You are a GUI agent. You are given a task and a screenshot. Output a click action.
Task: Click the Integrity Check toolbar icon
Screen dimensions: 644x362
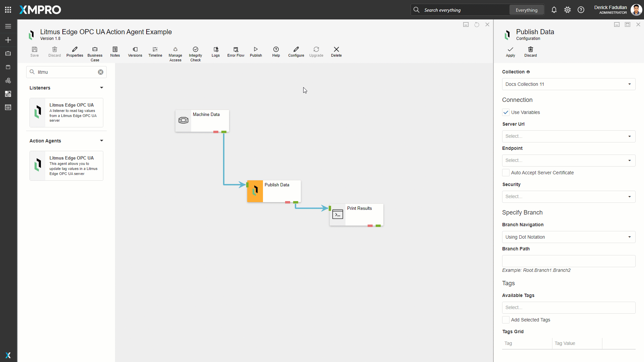click(x=195, y=50)
